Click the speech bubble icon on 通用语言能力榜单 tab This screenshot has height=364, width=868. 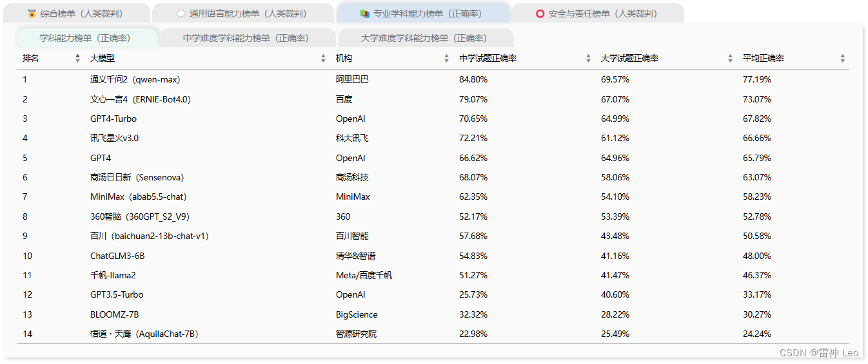181,14
